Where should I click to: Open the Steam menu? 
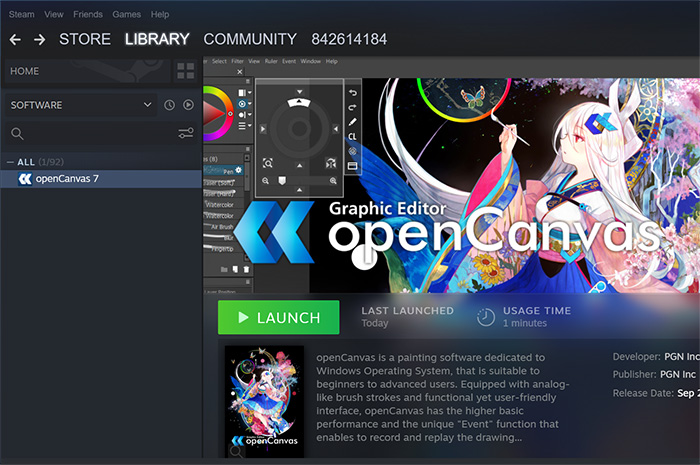21,14
